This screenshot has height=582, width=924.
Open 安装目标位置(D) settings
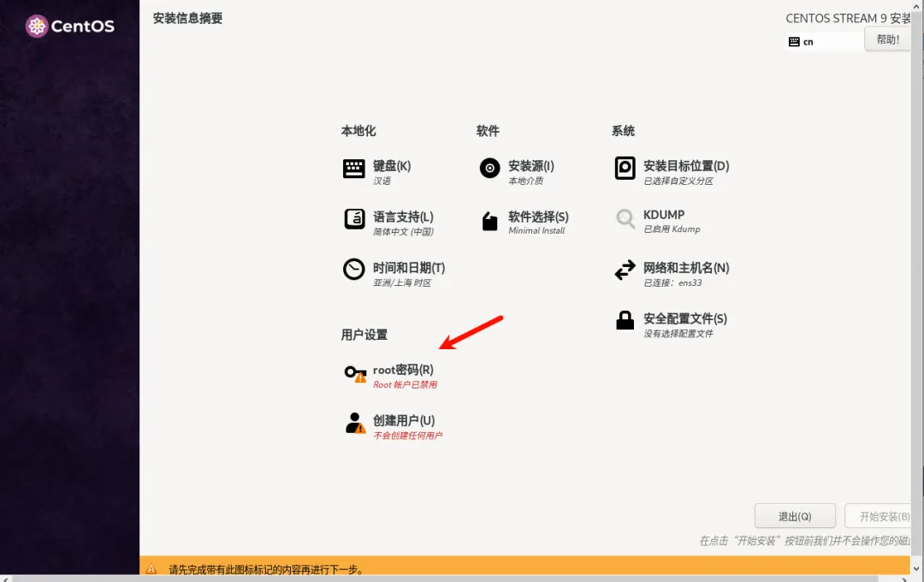[686, 166]
